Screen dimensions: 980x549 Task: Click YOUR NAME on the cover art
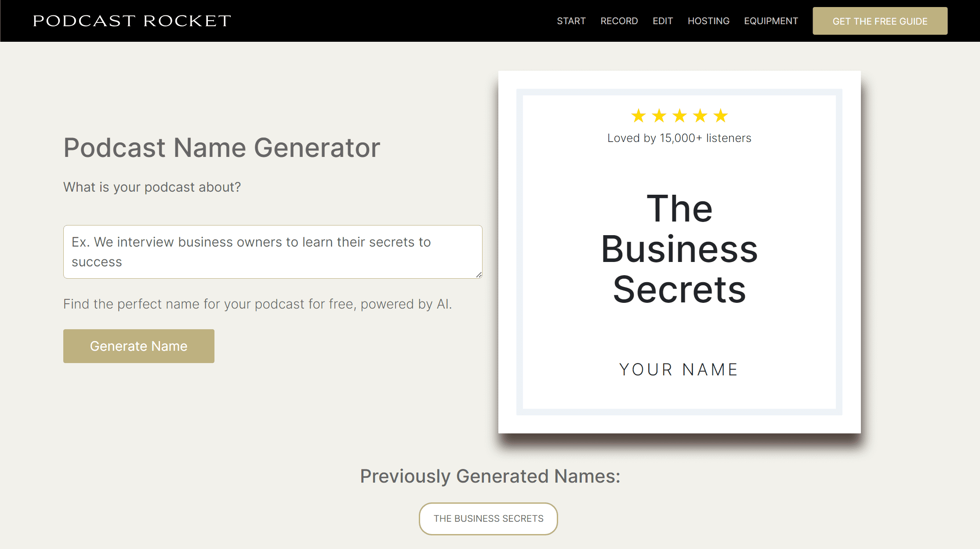[x=678, y=369]
